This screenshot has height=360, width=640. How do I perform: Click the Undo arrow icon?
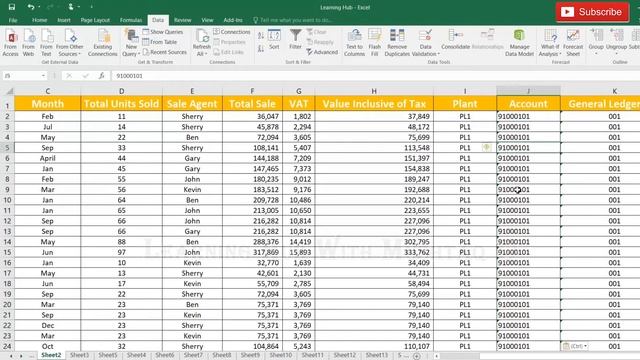[x=31, y=7]
